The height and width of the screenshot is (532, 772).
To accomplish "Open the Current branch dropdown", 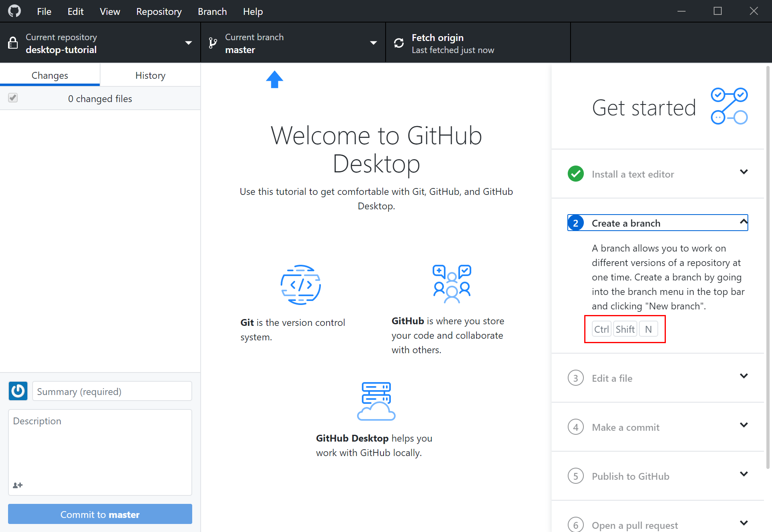I will click(x=293, y=43).
